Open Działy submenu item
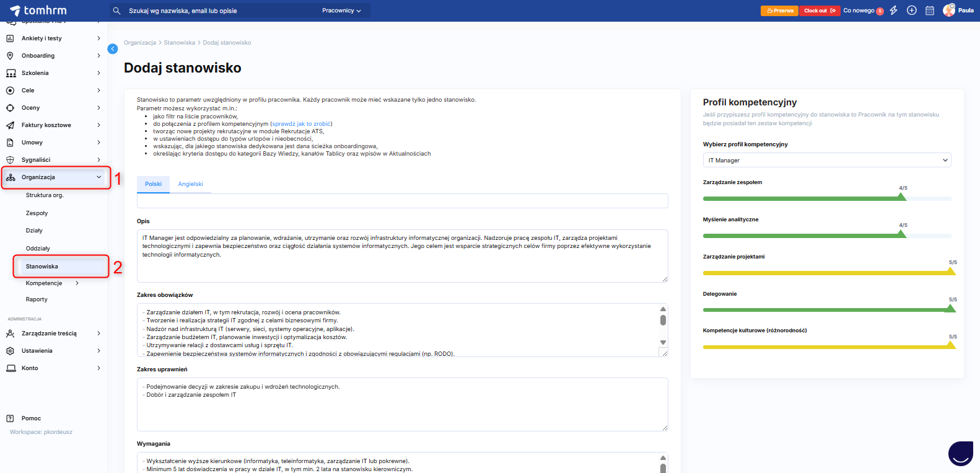This screenshot has width=980, height=473. (34, 231)
